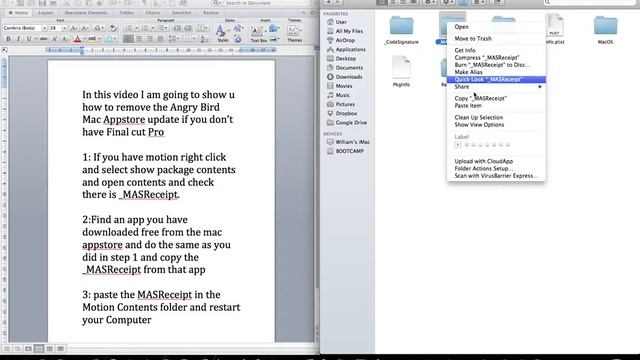Click the justify text icon
Viewport: 640px width, 360px height.
click(160, 39)
